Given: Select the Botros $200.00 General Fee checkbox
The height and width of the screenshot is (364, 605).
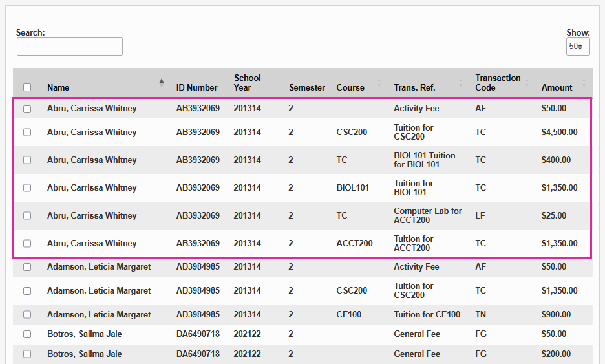Looking at the screenshot, I should (27, 354).
